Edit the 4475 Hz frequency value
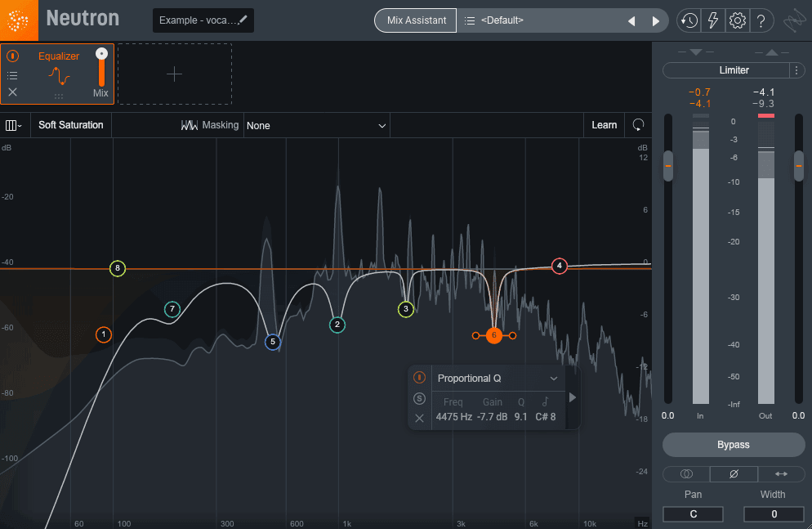 pos(453,416)
